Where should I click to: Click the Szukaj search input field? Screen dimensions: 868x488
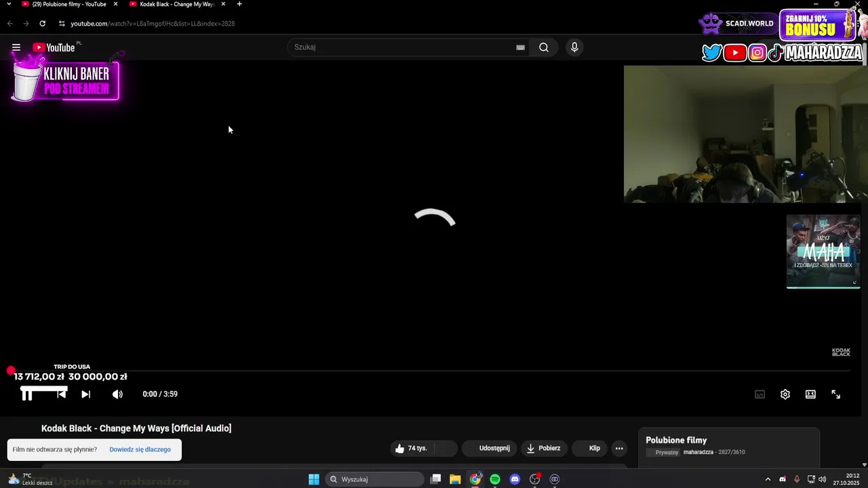click(403, 47)
